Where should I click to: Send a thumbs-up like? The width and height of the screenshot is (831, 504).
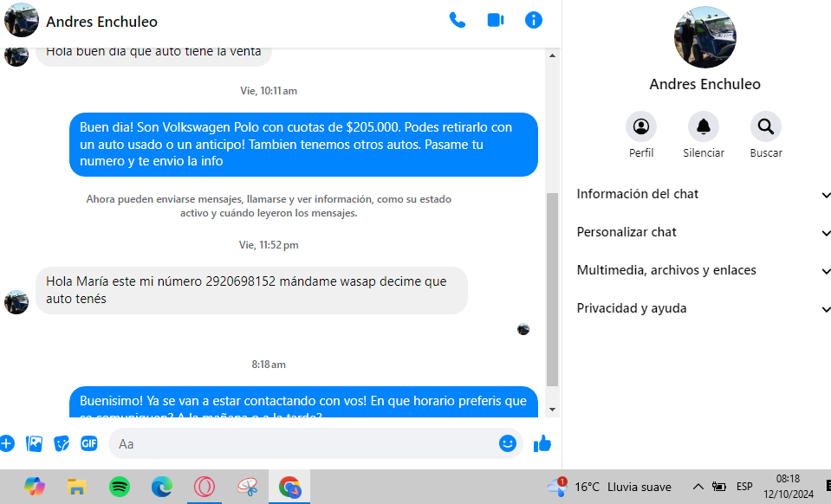pos(542,443)
